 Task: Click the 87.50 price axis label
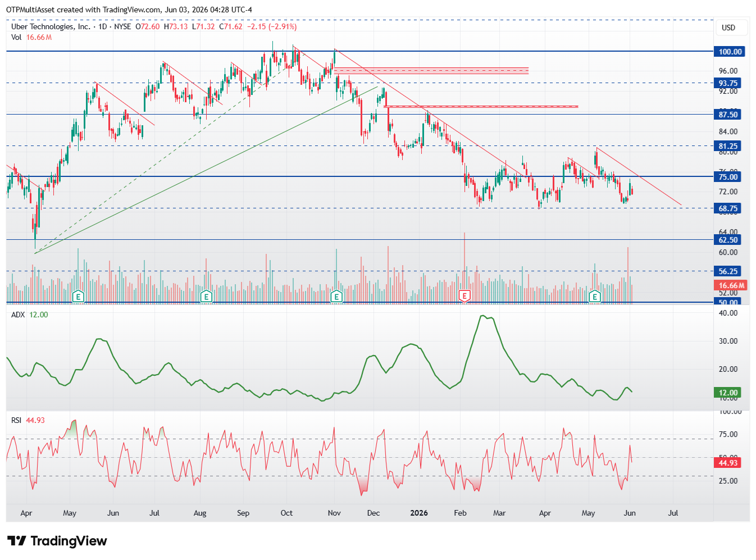pos(728,115)
